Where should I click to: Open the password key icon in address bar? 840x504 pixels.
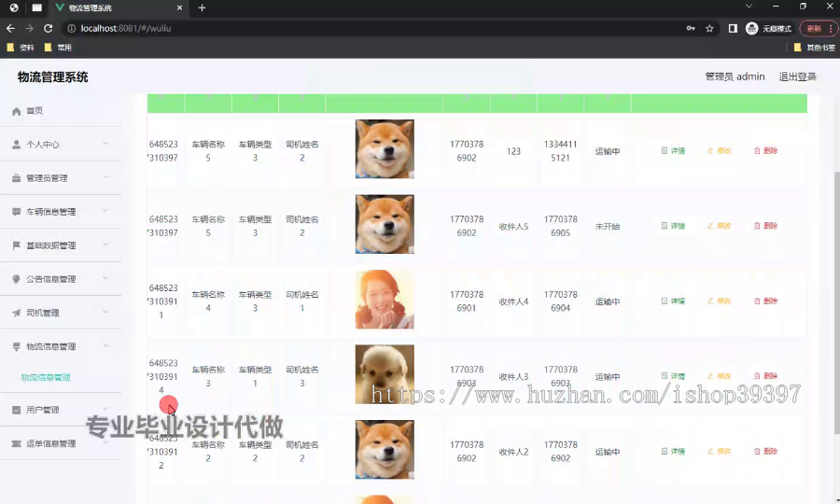tap(691, 28)
